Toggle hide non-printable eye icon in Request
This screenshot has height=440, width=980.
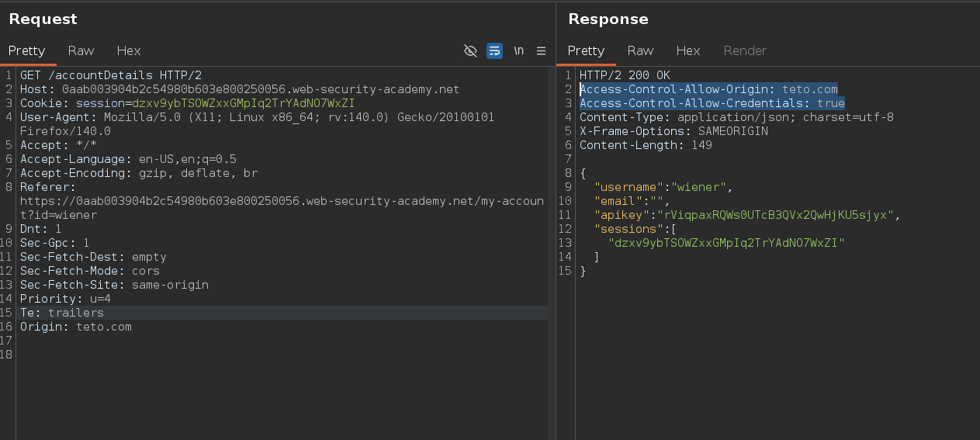470,50
